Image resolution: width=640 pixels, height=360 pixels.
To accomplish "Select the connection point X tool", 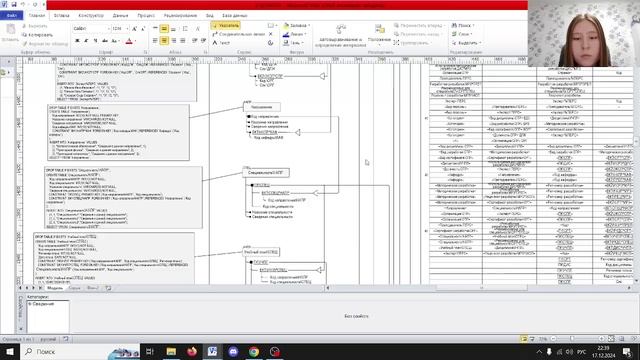I will (271, 34).
